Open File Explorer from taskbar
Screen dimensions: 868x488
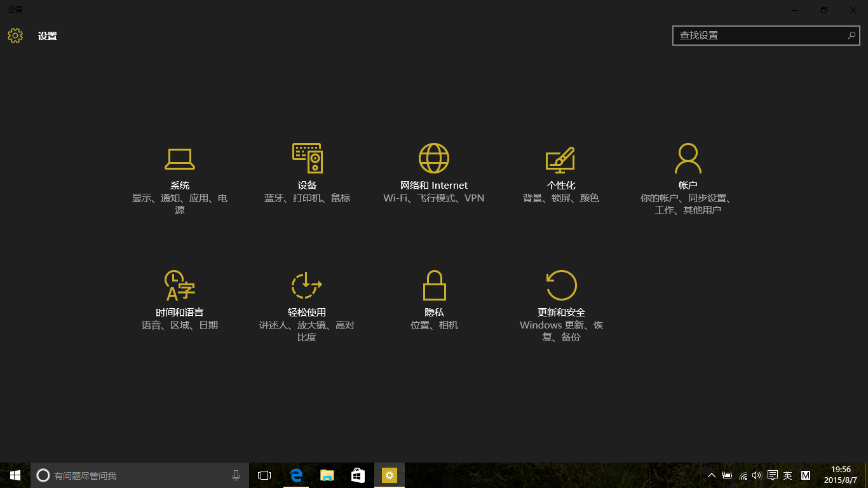(327, 475)
